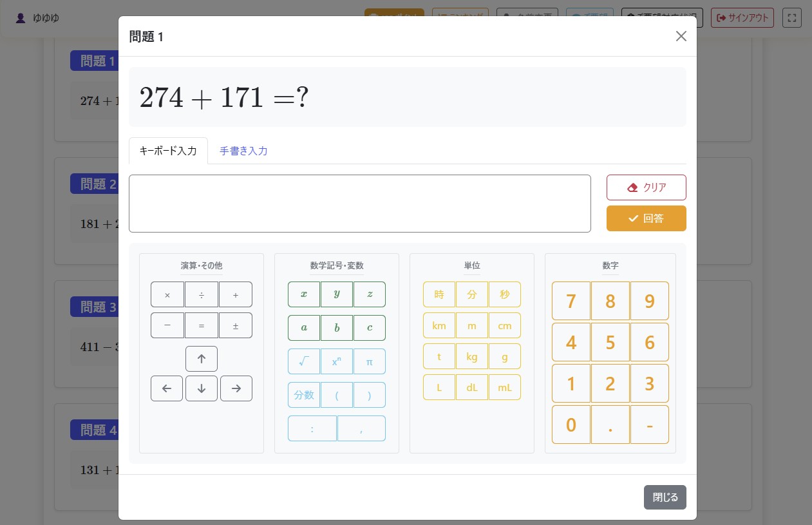Insert the km unit
The image size is (812, 525).
[439, 325]
